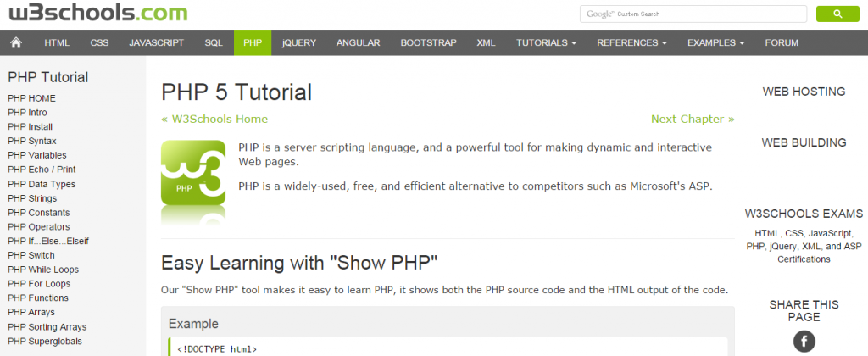Expand the Examples dropdown menu
Screen dimensions: 868x356
pos(715,42)
